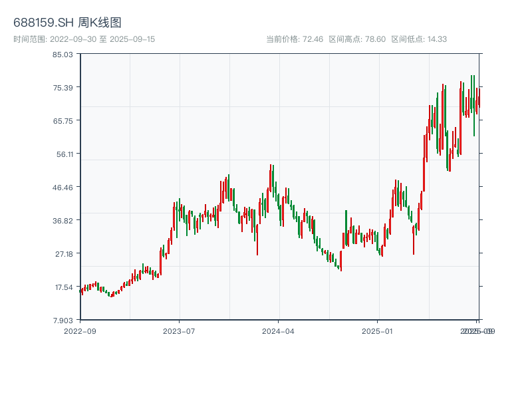Click the y-axis label 46.46

click(x=63, y=188)
